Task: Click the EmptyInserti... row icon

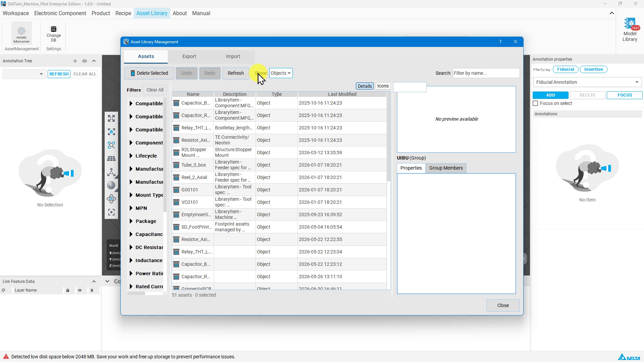Action: [x=176, y=215]
